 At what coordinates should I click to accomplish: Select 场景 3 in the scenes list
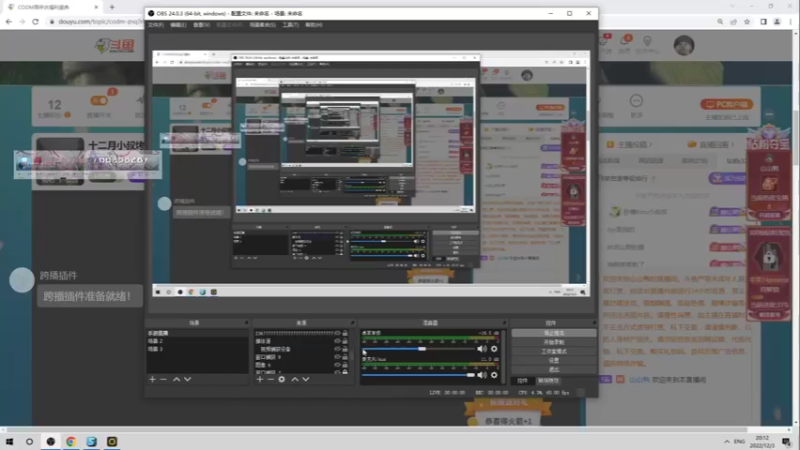click(196, 349)
